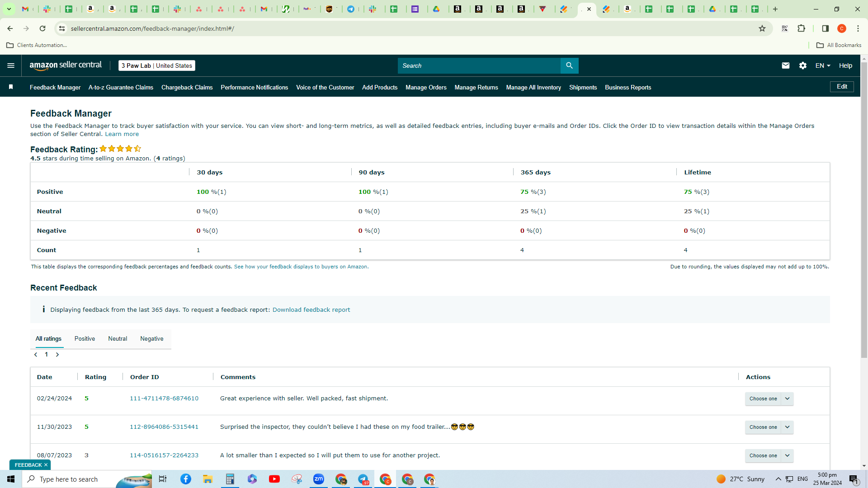The image size is (868, 488).
Task: Open order 112-8964086-5315441
Action: pos(164,427)
